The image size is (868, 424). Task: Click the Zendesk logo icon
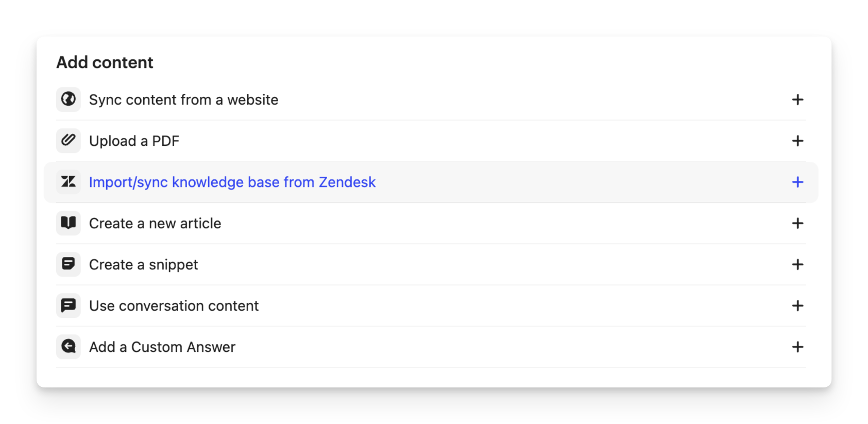[69, 181]
